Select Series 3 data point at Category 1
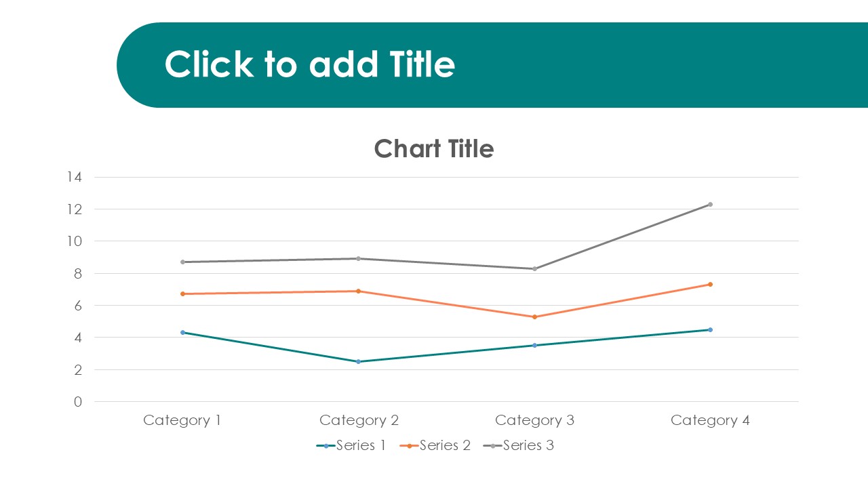Viewport: 868px width, 488px height. (182, 262)
